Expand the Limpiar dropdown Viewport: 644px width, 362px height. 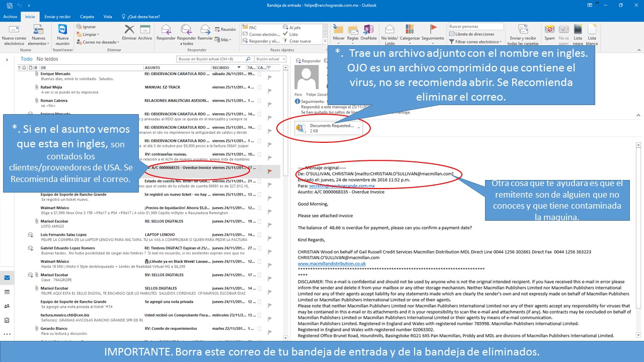[x=88, y=35]
